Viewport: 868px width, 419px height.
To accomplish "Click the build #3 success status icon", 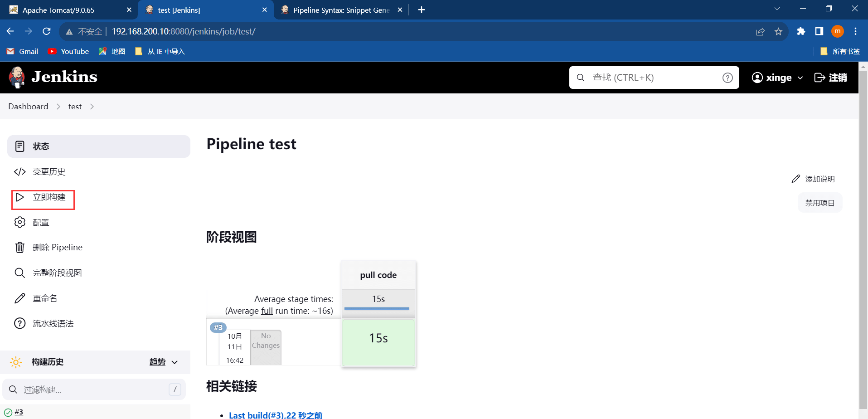I will tap(8, 413).
